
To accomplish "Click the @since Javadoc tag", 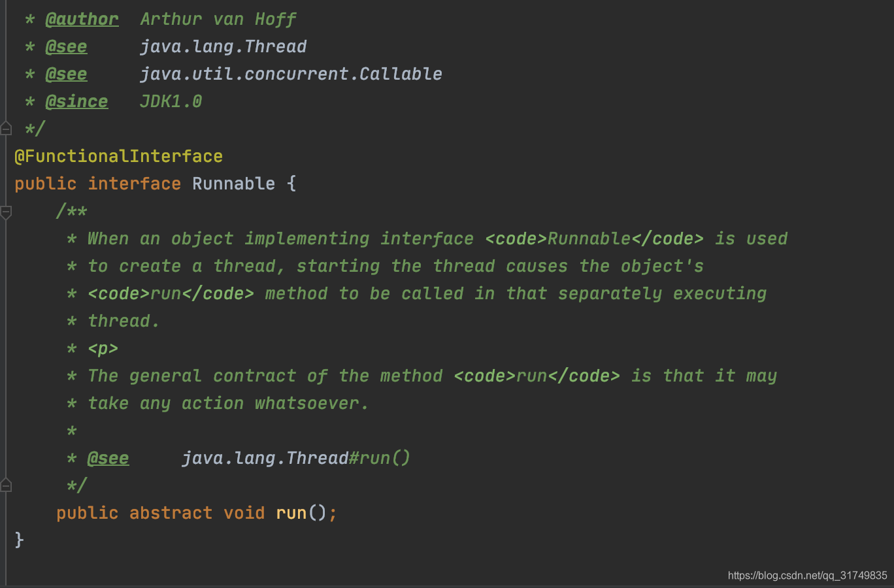I will coord(76,102).
